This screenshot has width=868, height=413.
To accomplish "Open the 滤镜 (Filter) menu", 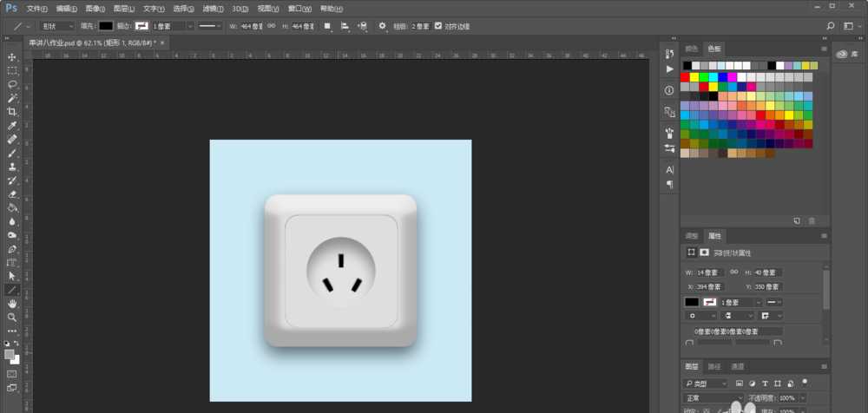I will click(211, 8).
